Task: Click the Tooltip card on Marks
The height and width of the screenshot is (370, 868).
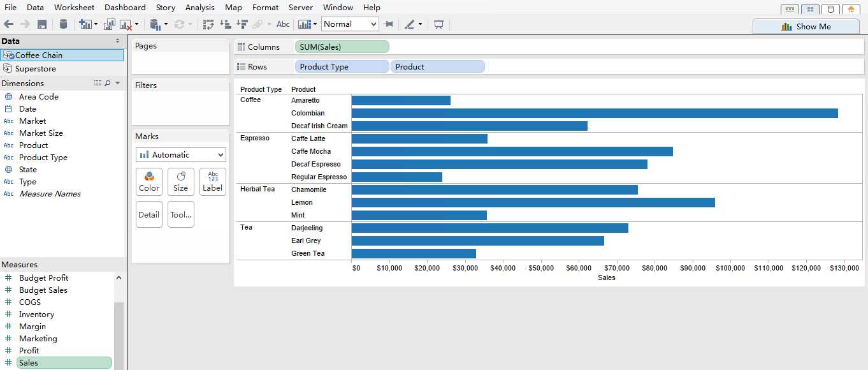Action: (181, 214)
